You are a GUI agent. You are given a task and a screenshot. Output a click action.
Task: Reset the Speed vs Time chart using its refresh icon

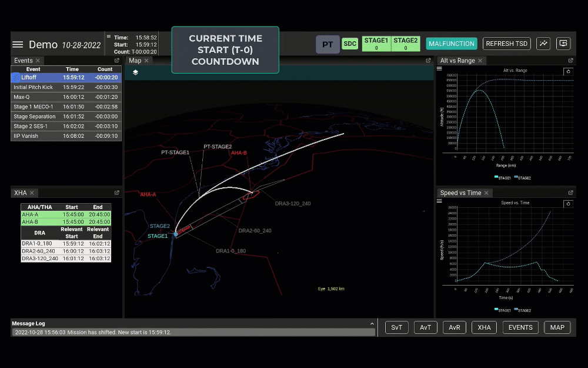pos(567,204)
